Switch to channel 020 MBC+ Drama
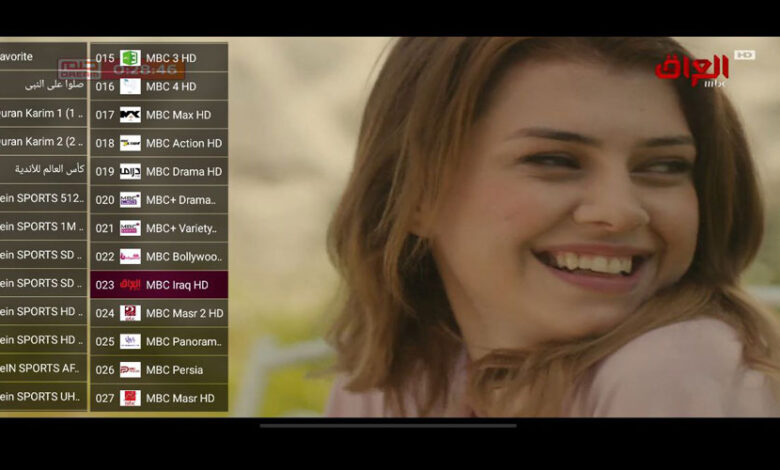The width and height of the screenshot is (780, 470). [159, 200]
